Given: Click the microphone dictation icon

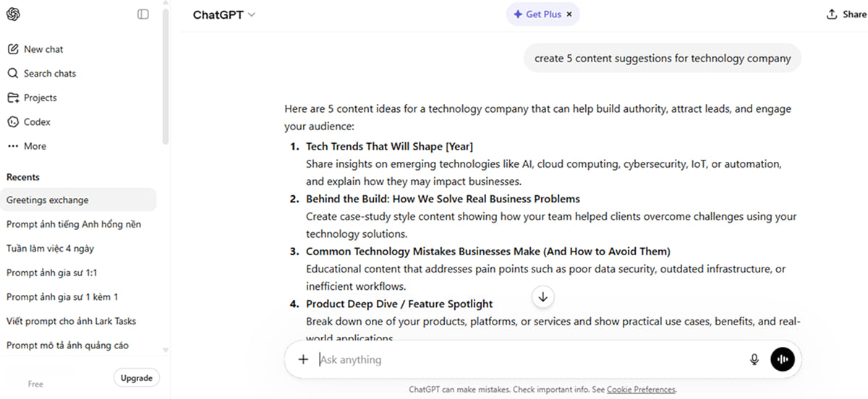Looking at the screenshot, I should [754, 359].
